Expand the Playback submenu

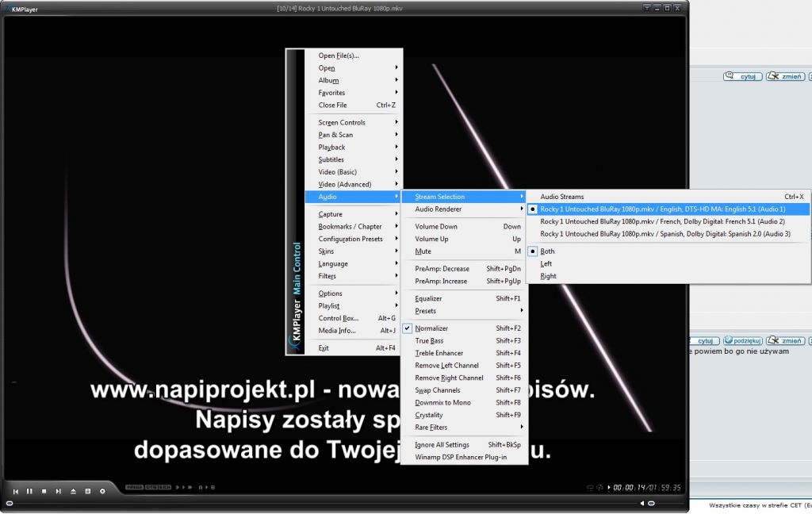click(353, 148)
